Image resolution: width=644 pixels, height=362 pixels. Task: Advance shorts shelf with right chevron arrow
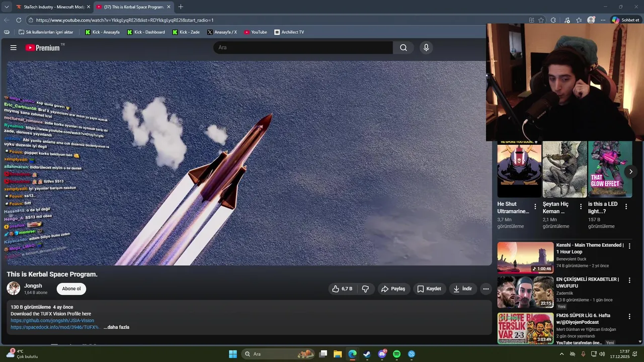coord(631,171)
